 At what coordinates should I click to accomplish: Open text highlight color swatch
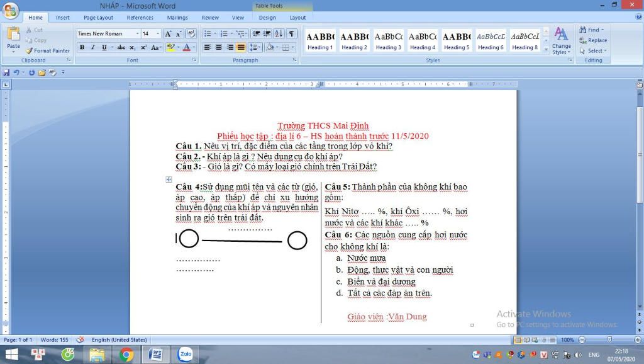(x=171, y=48)
